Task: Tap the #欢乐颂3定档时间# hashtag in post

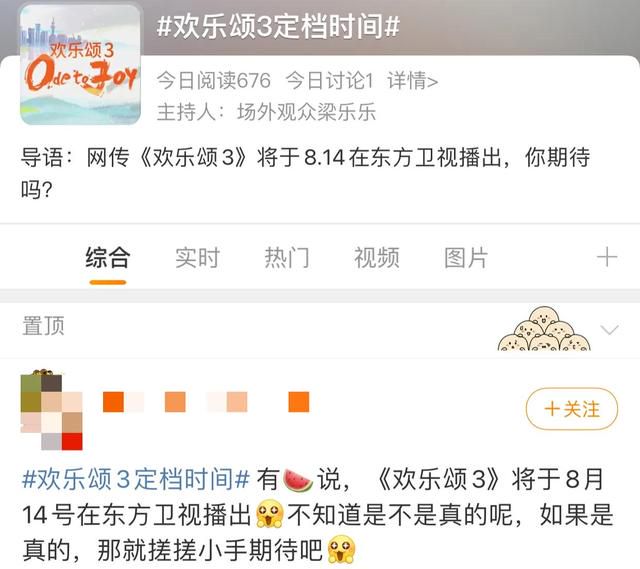Action: tap(136, 479)
